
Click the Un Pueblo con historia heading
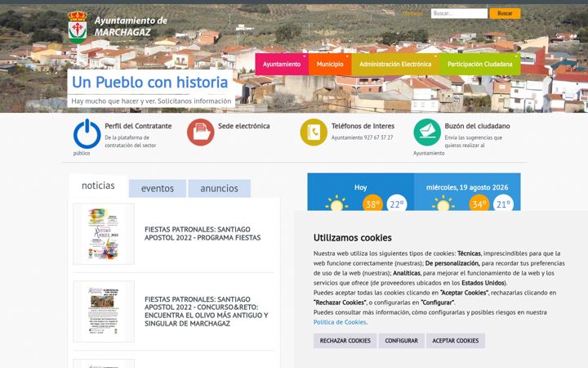(x=149, y=83)
